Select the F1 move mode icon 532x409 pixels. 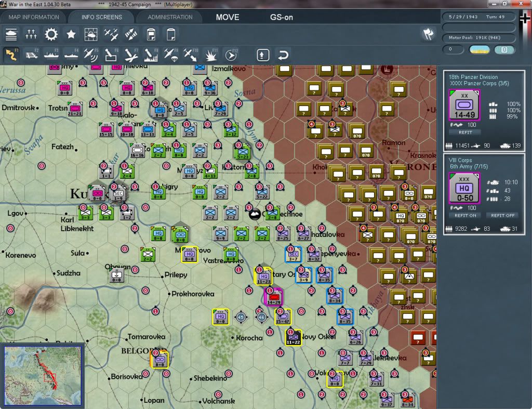11,55
